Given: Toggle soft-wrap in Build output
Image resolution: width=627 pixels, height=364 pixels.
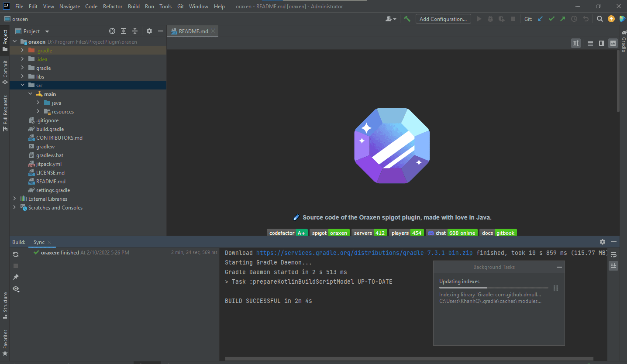Looking at the screenshot, I should click(x=613, y=254).
